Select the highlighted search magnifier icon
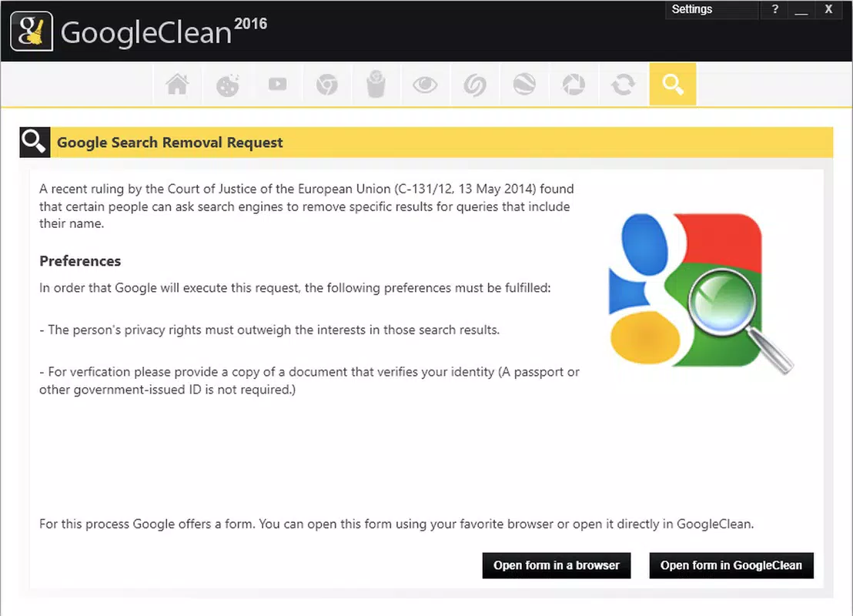The width and height of the screenshot is (853, 616). coord(673,85)
